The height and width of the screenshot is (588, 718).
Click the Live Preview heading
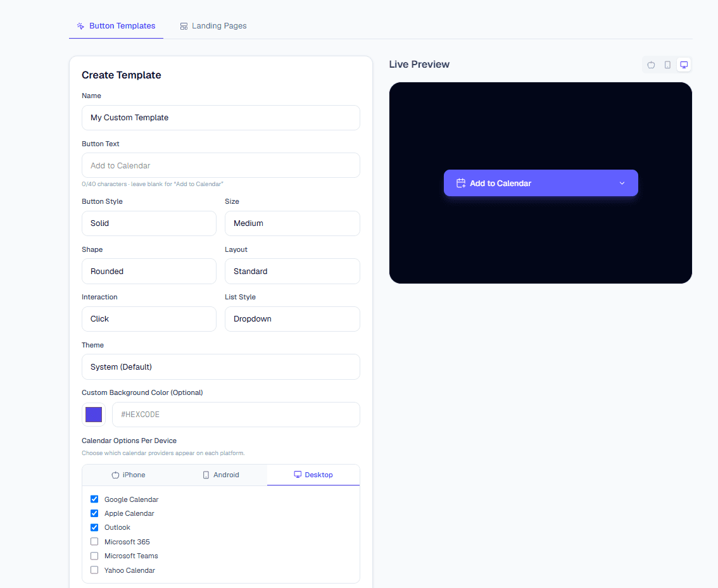click(x=419, y=65)
